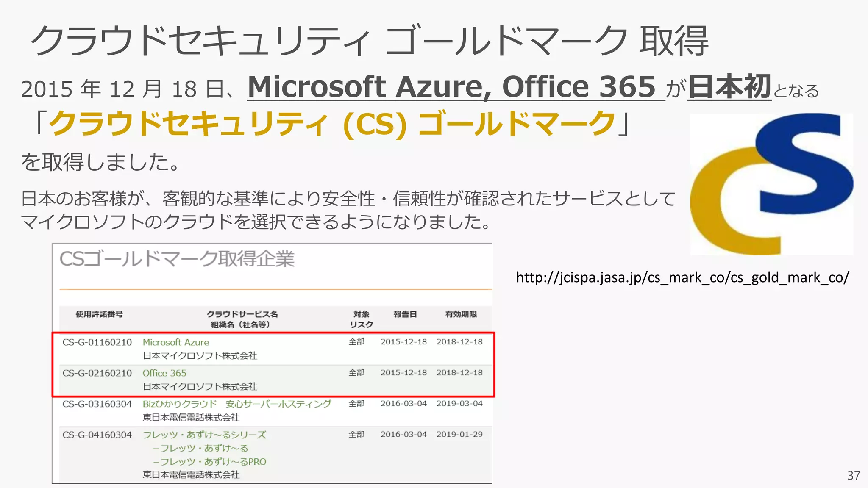Click 東日本電信電話株式会社 under Bizひかりクラウド
This screenshot has width=868, height=488.
tap(191, 418)
